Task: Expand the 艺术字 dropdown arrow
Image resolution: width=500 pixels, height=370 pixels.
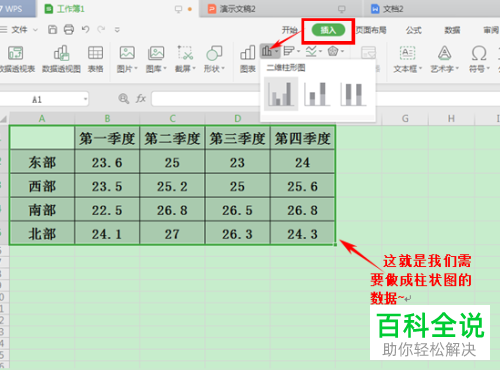Action: [x=457, y=68]
